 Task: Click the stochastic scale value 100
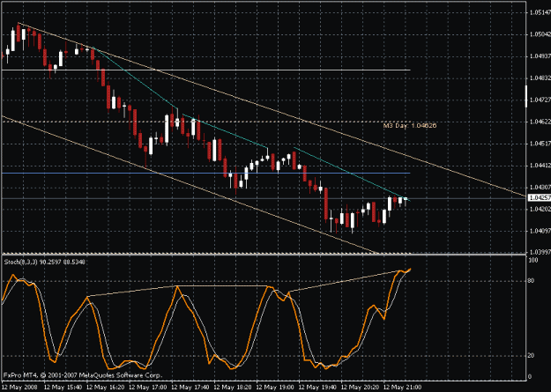pos(533,260)
